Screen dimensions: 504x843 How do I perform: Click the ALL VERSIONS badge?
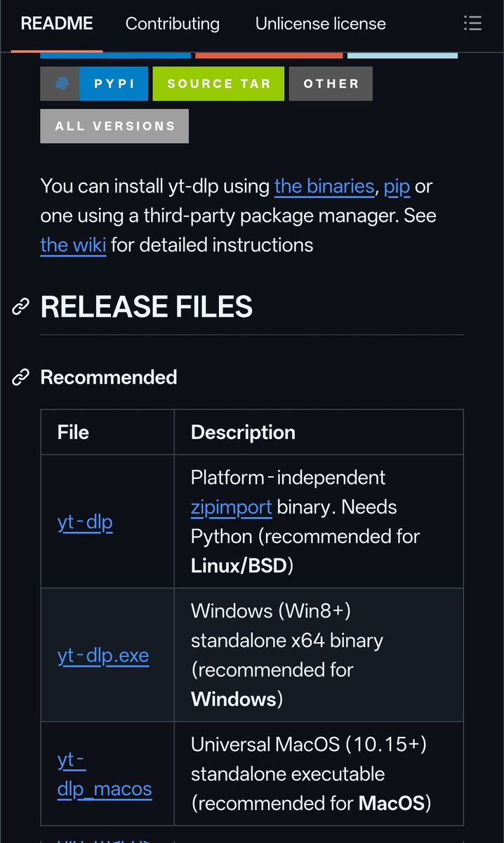[x=114, y=126]
